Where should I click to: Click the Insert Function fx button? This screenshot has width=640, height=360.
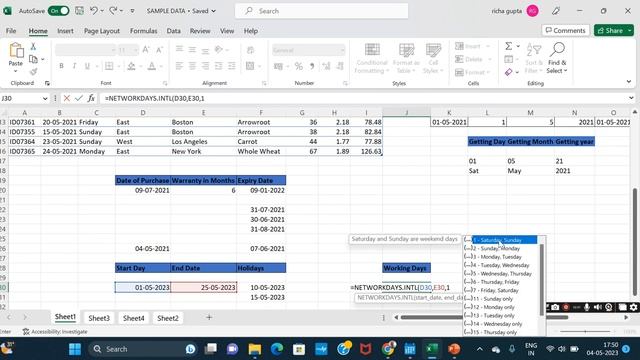point(91,98)
